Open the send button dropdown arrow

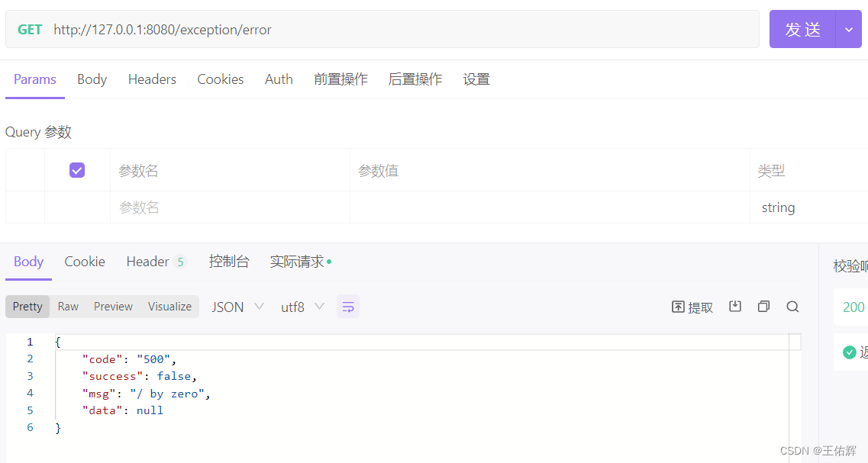tap(849, 29)
